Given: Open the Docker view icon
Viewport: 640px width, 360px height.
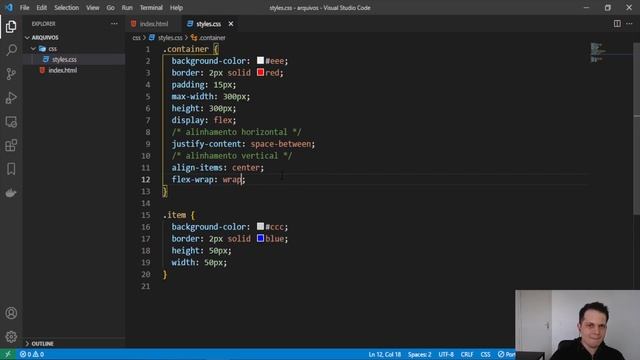Looking at the screenshot, I should pos(11,193).
